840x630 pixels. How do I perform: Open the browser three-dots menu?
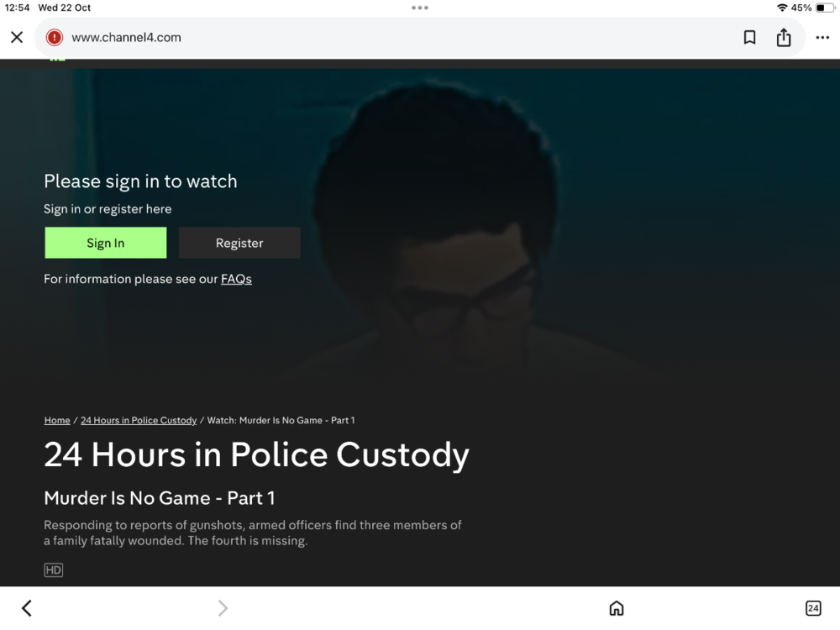pyautogui.click(x=822, y=37)
